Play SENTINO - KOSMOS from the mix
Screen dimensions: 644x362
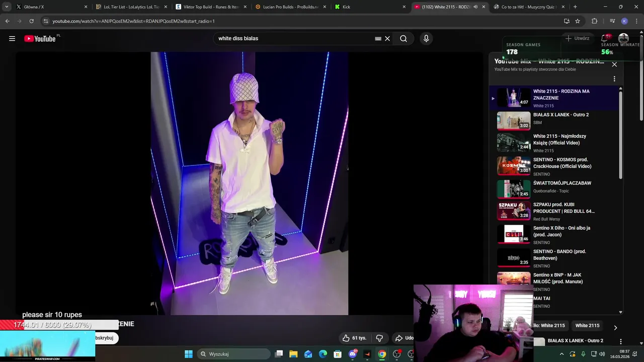coord(555,166)
